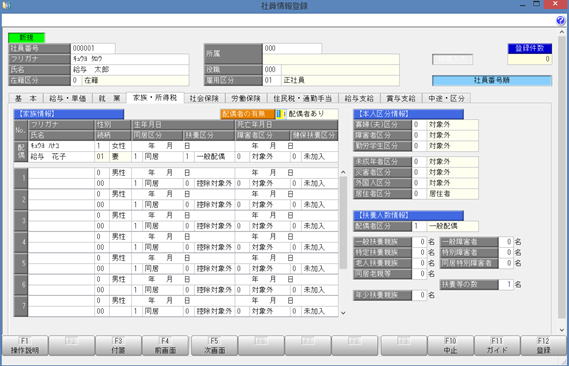Switch to the 基本 tab
Viewport: 569px width, 366px height.
[x=25, y=98]
